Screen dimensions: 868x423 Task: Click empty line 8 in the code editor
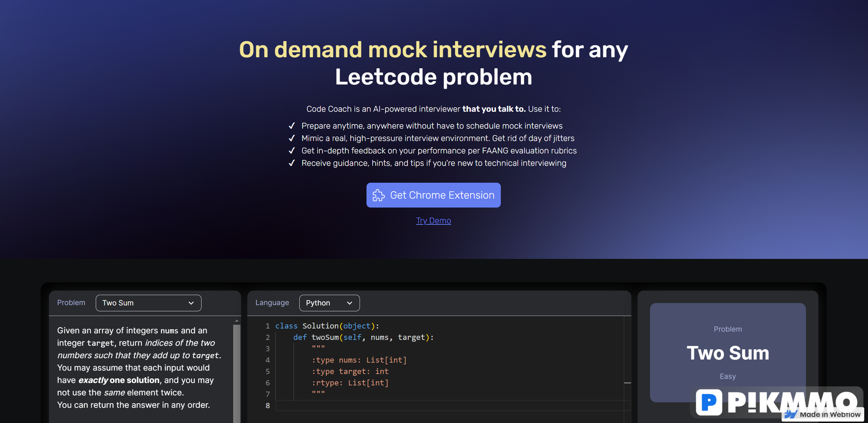(452, 405)
